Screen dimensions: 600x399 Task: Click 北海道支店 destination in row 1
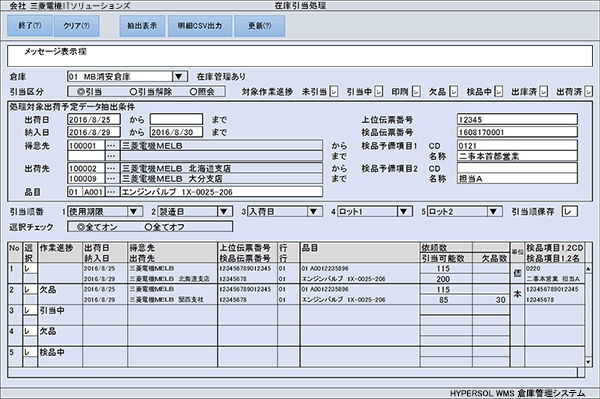[x=194, y=279]
